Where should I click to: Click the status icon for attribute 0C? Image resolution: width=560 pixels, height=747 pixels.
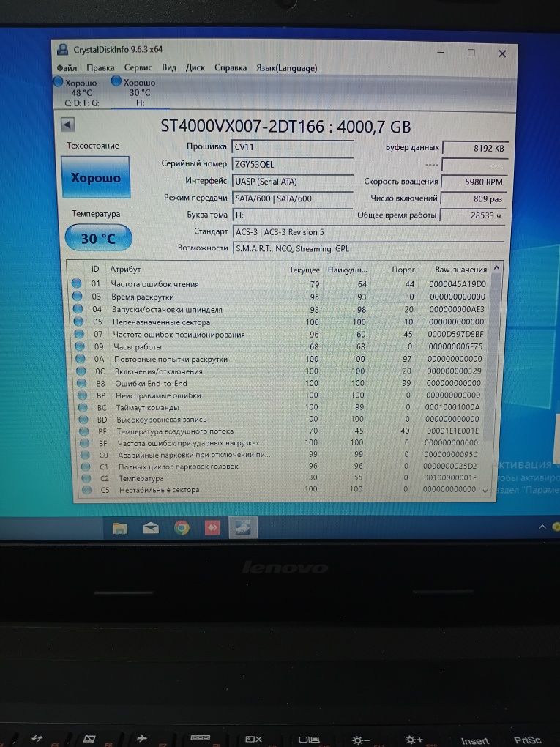pyautogui.click(x=81, y=371)
